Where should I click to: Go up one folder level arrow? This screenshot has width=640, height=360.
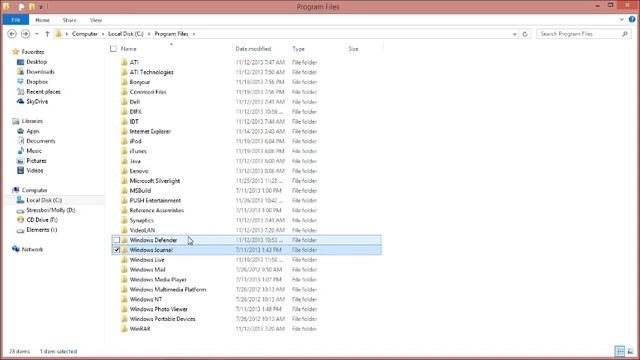(x=47, y=34)
